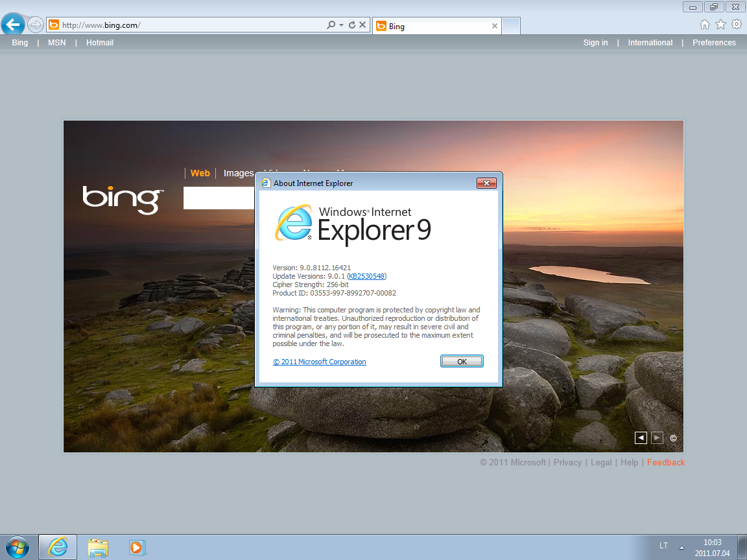Open the Favorites star icon
The image size is (747, 560).
pyautogui.click(x=720, y=25)
